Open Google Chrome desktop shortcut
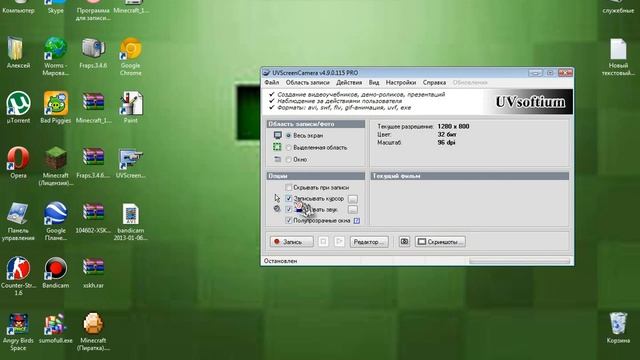 point(131,49)
